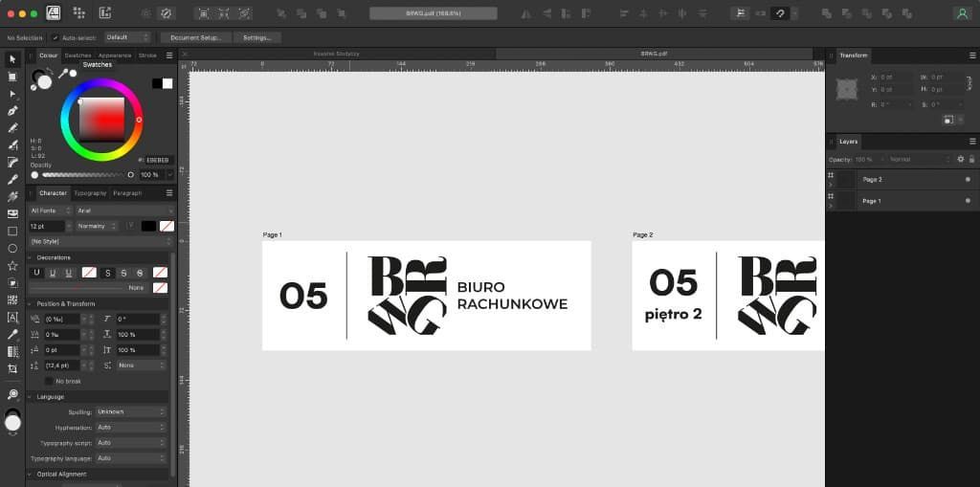Open the Spelling language dropdown
The height and width of the screenshot is (487, 980).
(131, 411)
